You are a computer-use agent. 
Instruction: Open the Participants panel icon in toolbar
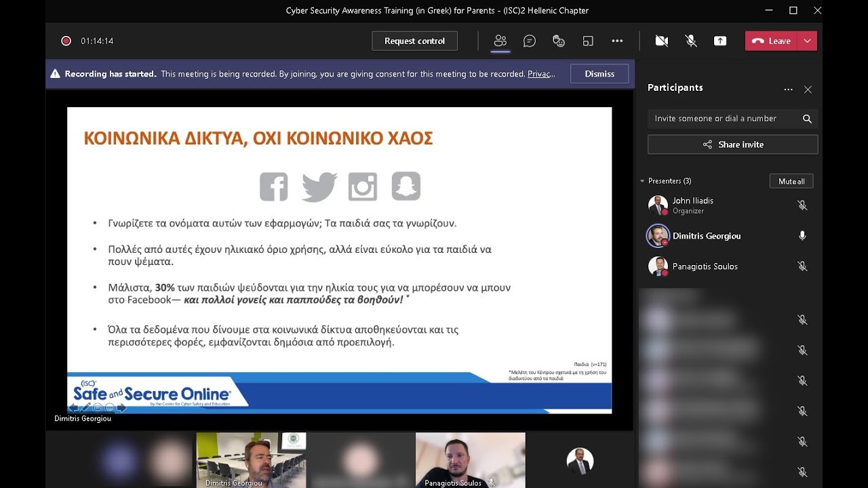500,41
